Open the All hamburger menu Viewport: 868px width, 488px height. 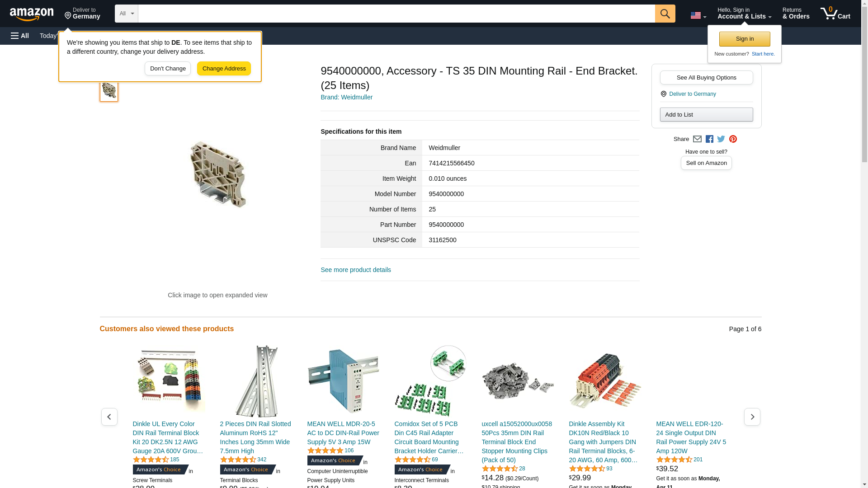pyautogui.click(x=20, y=36)
